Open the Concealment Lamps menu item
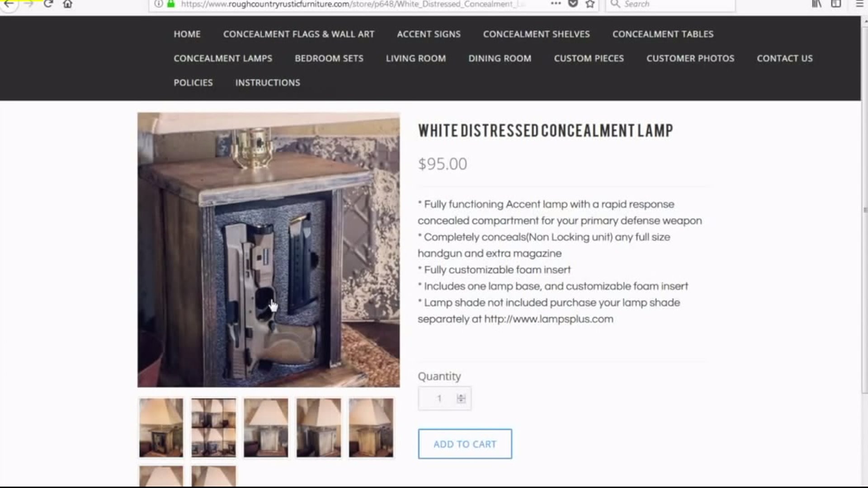Image resolution: width=868 pixels, height=488 pixels. click(x=223, y=58)
